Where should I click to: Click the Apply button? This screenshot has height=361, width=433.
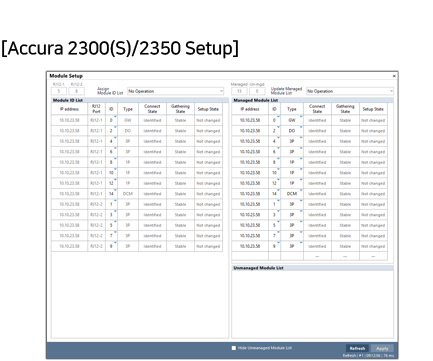pyautogui.click(x=382, y=348)
